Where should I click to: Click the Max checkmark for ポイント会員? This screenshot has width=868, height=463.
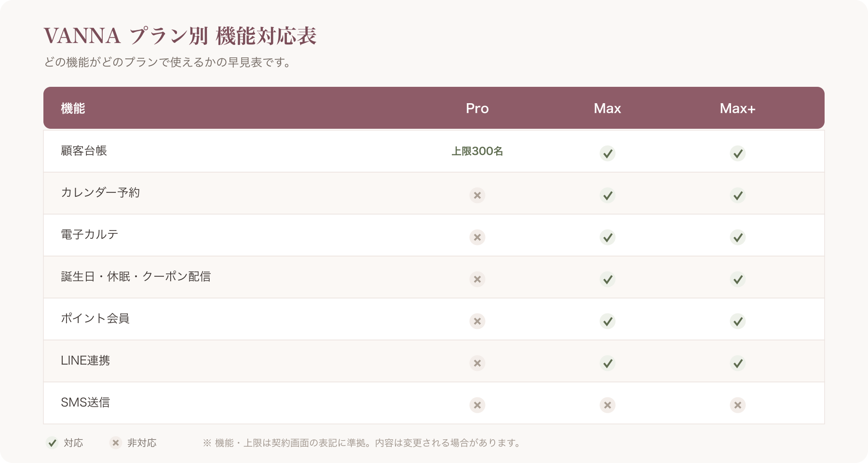point(608,321)
